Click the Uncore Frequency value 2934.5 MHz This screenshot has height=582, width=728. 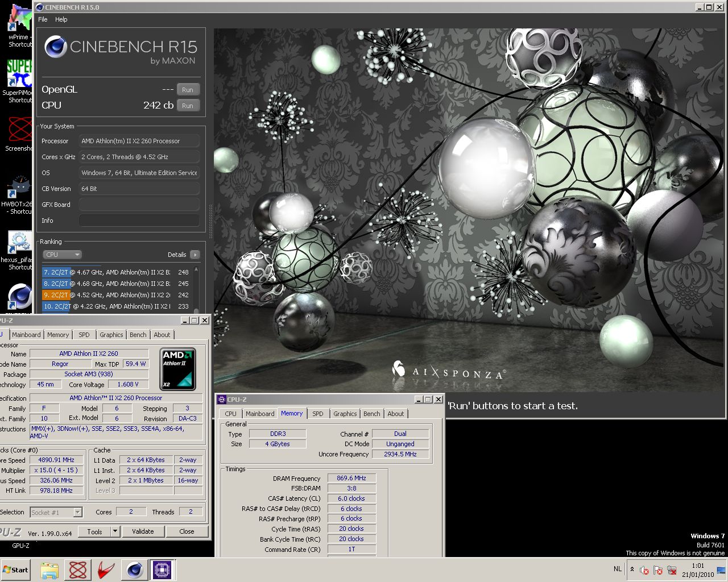coord(400,454)
